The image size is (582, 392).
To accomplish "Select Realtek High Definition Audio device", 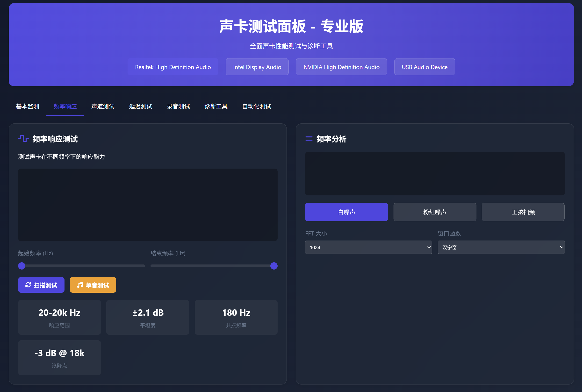I will coord(173,67).
